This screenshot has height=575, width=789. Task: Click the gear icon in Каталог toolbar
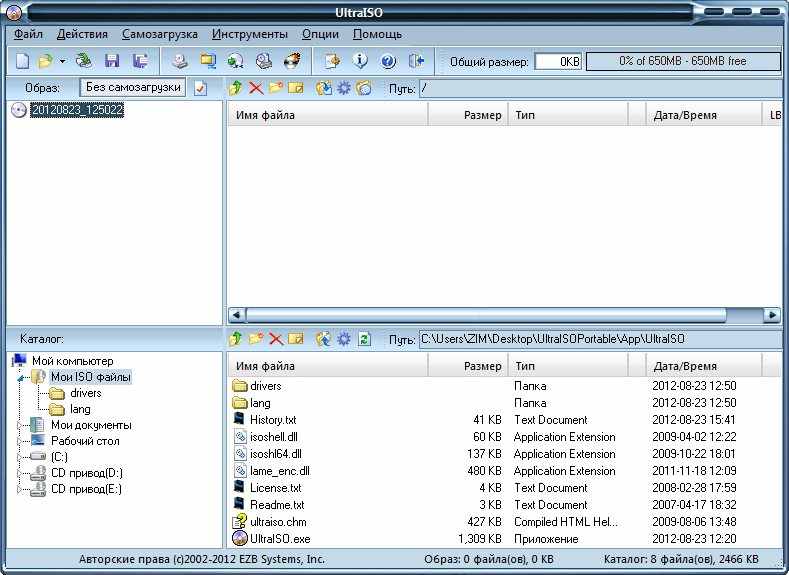tap(344, 339)
